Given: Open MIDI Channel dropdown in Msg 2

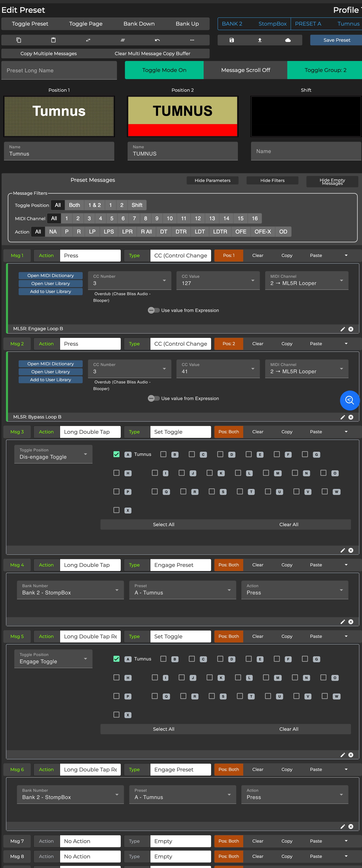Looking at the screenshot, I should pos(306,369).
